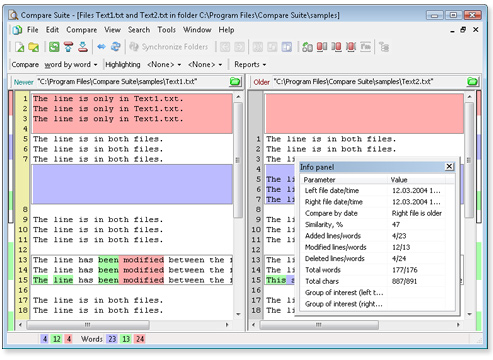Click the gray tree-structure toolbar icon
This screenshot has height=360, width=493.
[384, 47]
